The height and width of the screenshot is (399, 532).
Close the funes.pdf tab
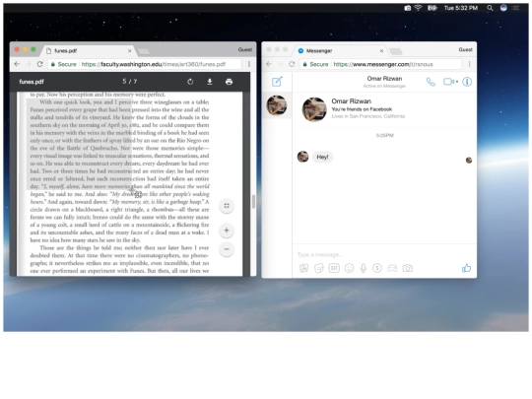130,51
